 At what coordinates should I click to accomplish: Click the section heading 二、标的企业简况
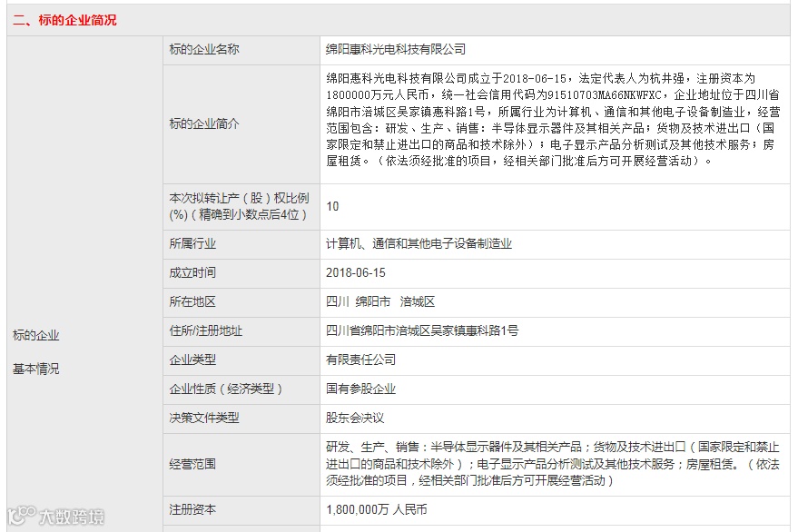tap(64, 20)
